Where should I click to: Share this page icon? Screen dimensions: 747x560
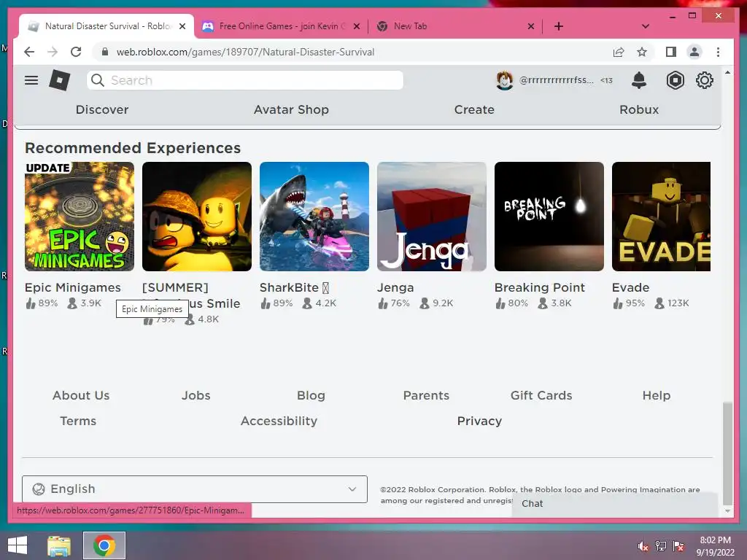(619, 52)
